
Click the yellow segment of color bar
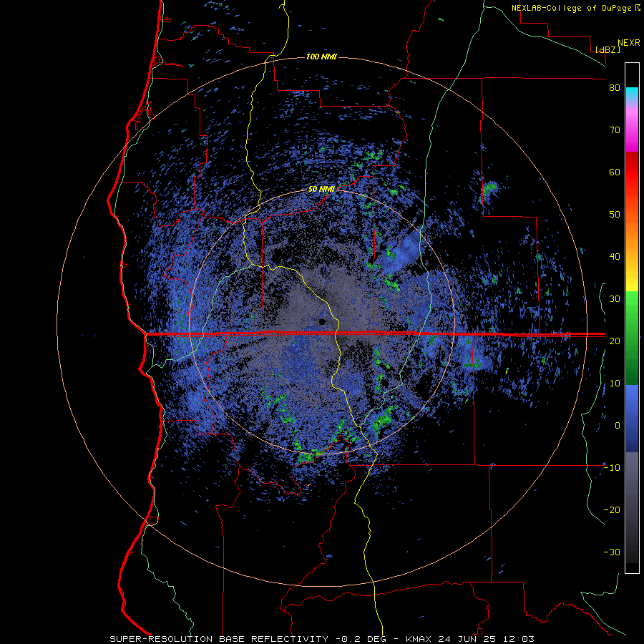pyautogui.click(x=632, y=281)
